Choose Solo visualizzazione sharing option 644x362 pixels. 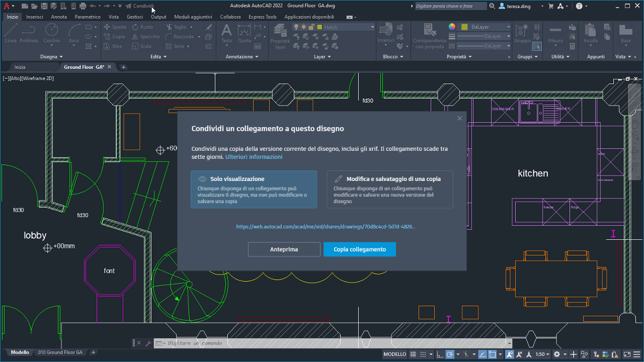coord(254,190)
